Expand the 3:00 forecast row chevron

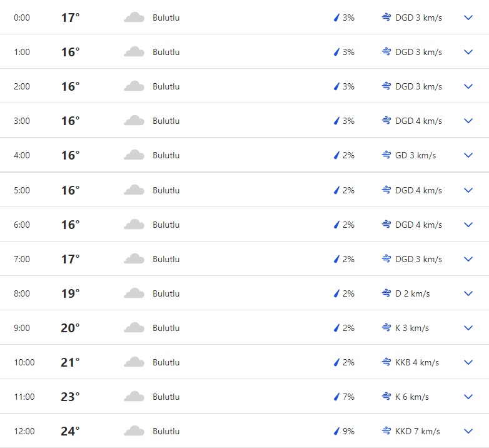coord(468,121)
